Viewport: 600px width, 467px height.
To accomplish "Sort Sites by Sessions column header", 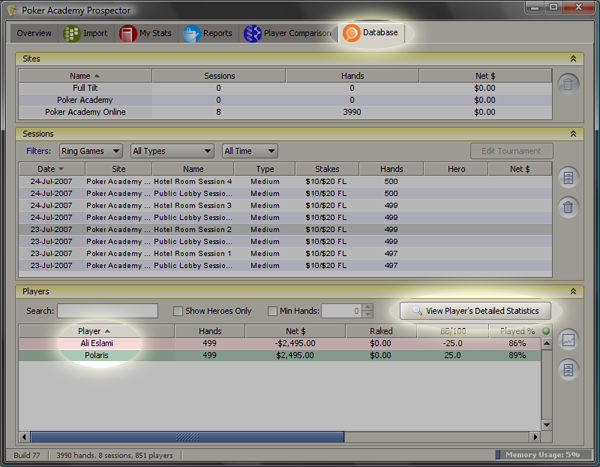I will tap(219, 76).
